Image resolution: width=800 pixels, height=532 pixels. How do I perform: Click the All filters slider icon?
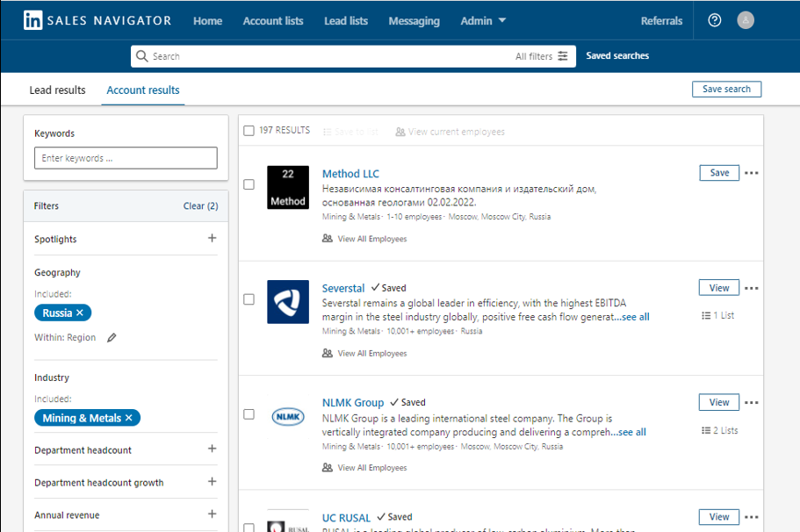click(563, 56)
